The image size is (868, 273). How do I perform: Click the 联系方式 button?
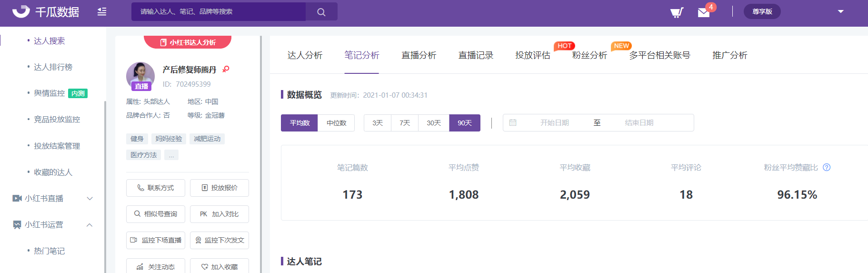coord(156,188)
